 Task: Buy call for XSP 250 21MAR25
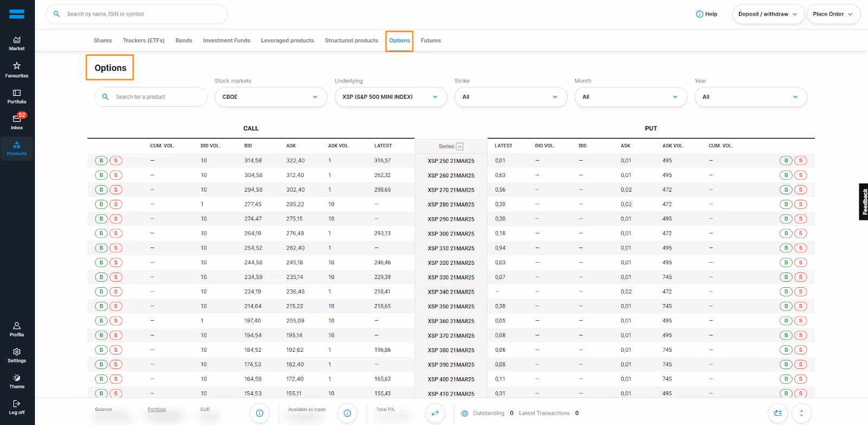[x=101, y=161]
